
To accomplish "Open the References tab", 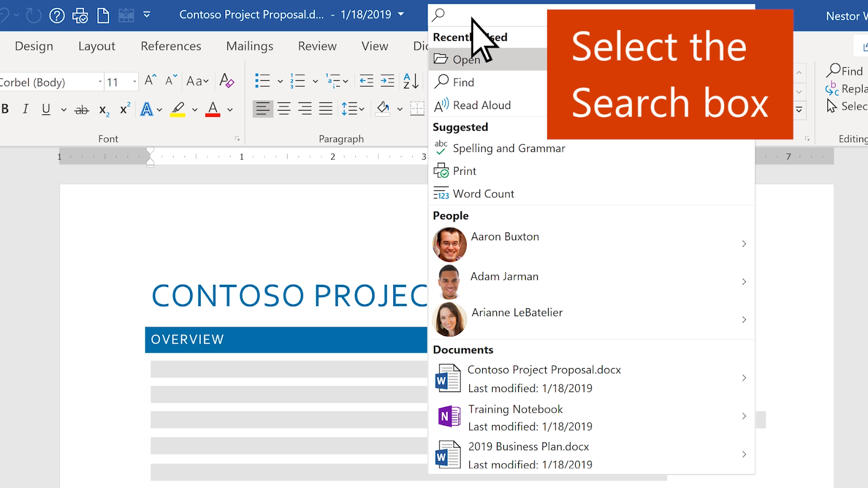I will click(171, 46).
